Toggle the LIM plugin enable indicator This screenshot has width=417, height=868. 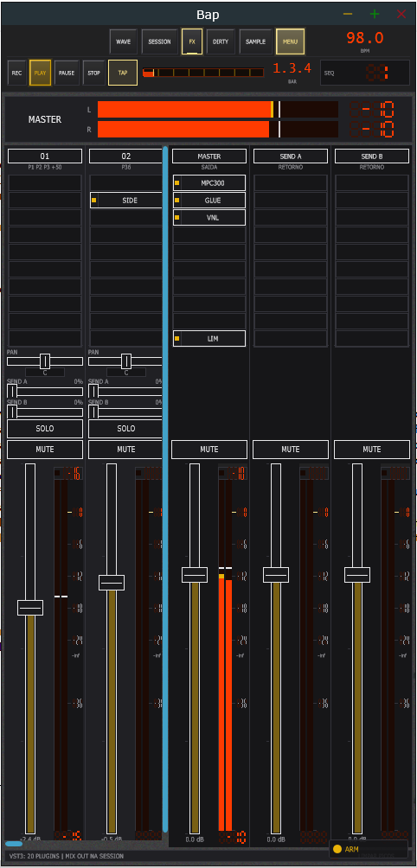click(176, 338)
